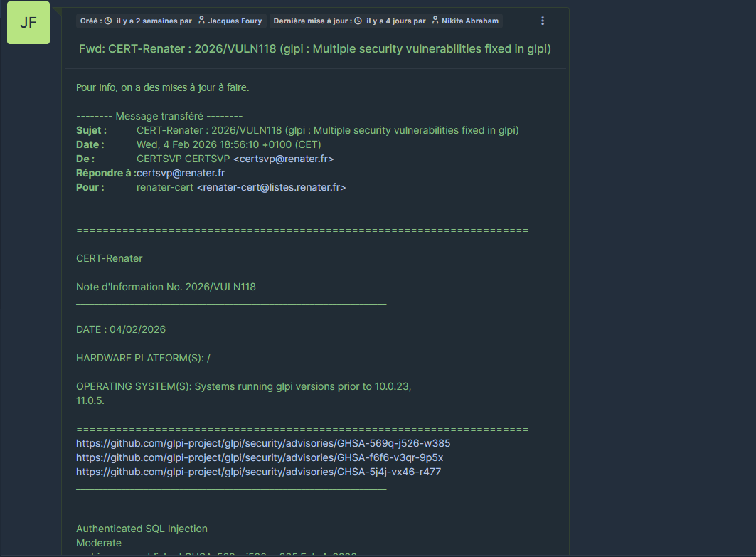
Task: Open Nikita Abraham's name in update badge
Action: 470,21
